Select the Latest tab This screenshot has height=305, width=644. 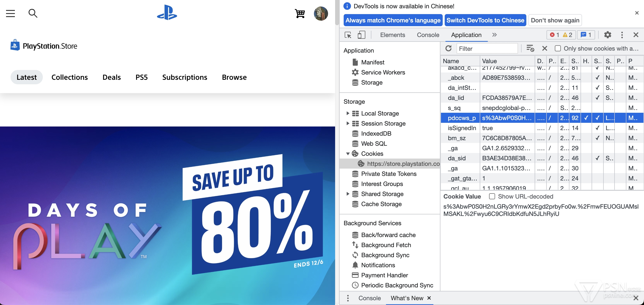click(27, 77)
